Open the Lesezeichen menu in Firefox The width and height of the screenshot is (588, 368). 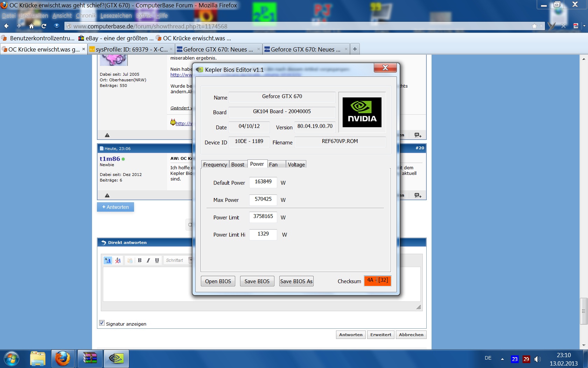click(116, 16)
